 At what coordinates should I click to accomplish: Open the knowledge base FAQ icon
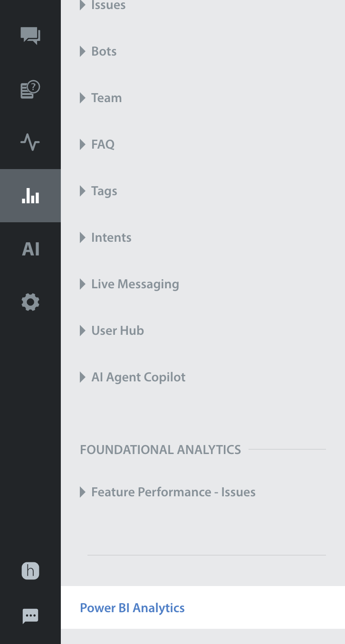(x=30, y=89)
